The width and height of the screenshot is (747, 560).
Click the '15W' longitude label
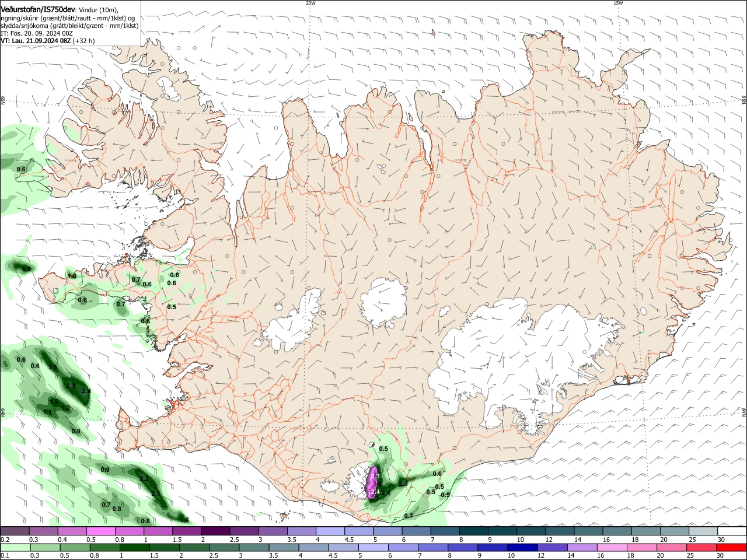tap(618, 3)
